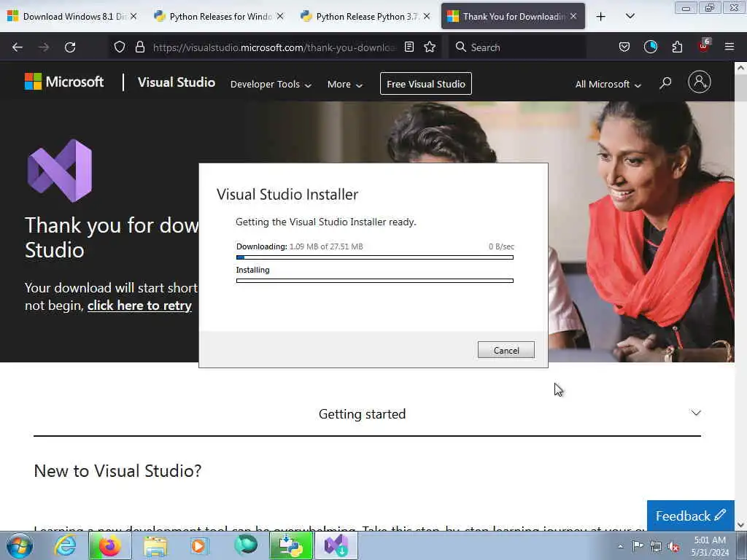Click the page scrollbar down arrow

pos(740,524)
